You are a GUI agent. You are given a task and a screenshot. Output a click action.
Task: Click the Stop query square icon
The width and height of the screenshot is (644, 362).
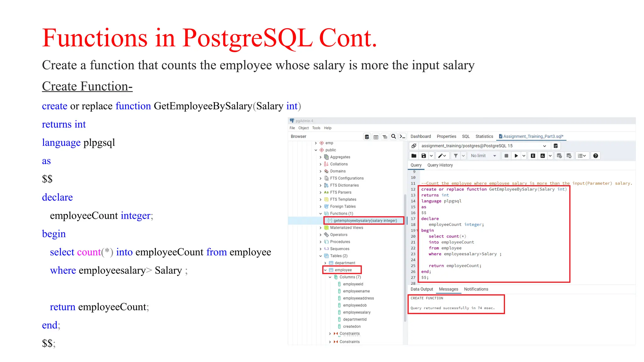point(506,156)
